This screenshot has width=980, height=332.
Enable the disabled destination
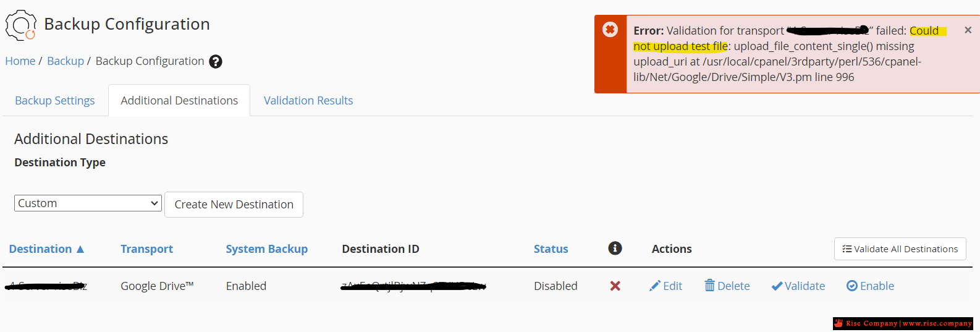pos(870,286)
